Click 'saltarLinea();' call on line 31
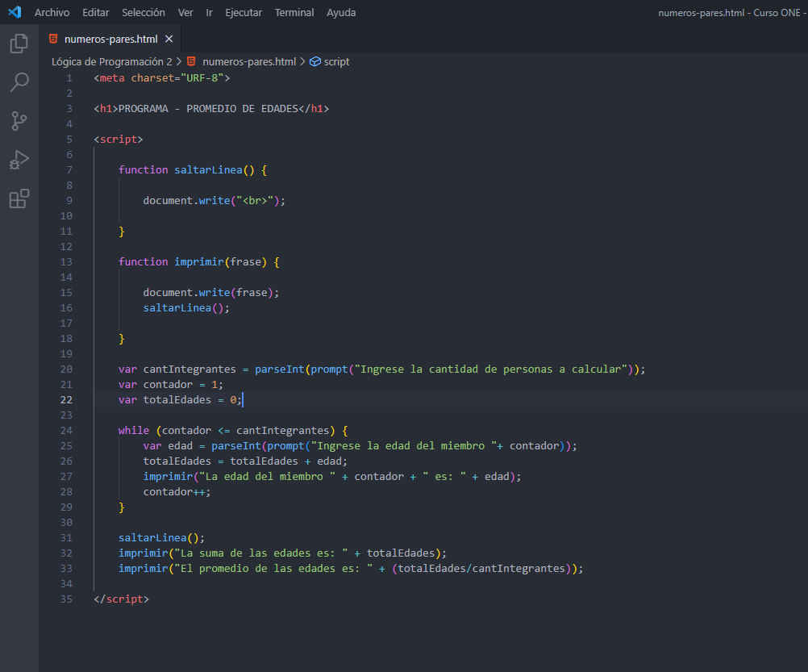Viewport: 808px width, 672px height. pyautogui.click(x=161, y=537)
